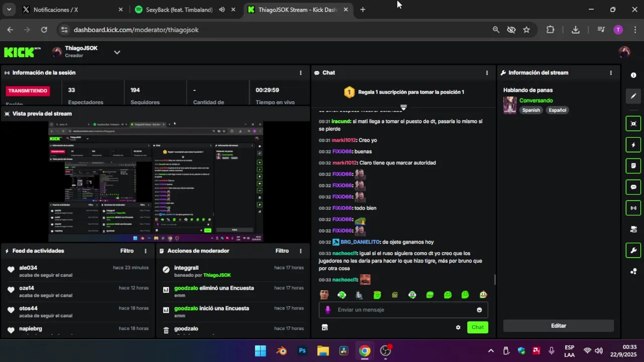Open options menu of Información de la sesión
Image resolution: width=644 pixels, height=362 pixels.
coord(301,73)
